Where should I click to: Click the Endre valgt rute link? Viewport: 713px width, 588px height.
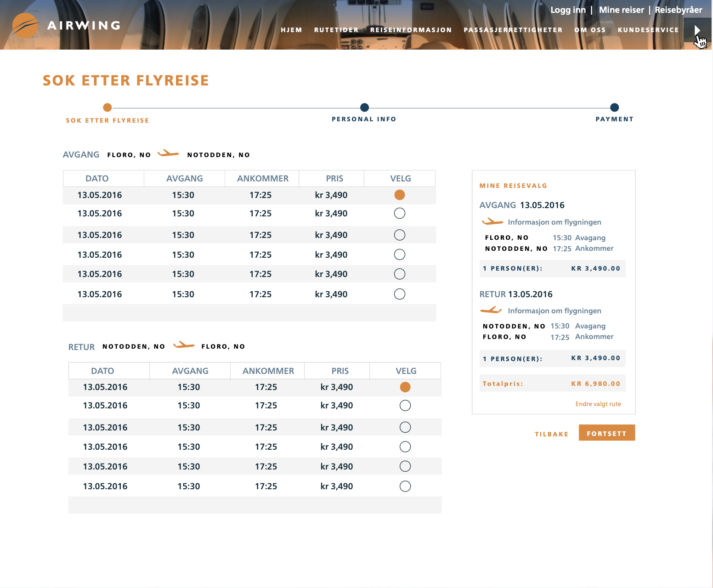click(x=598, y=404)
